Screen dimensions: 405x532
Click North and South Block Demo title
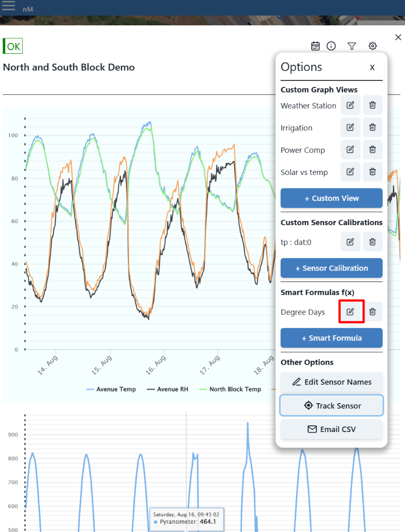pos(69,67)
